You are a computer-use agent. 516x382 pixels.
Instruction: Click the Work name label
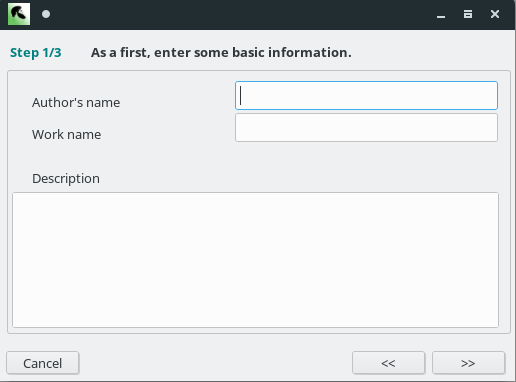67,135
